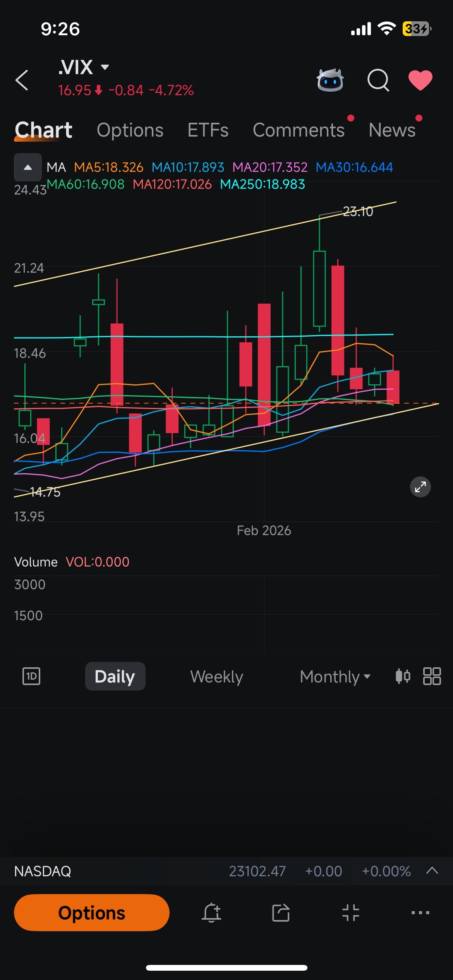Open the News tab
Viewport: 453px width, 980px height.
tap(392, 130)
